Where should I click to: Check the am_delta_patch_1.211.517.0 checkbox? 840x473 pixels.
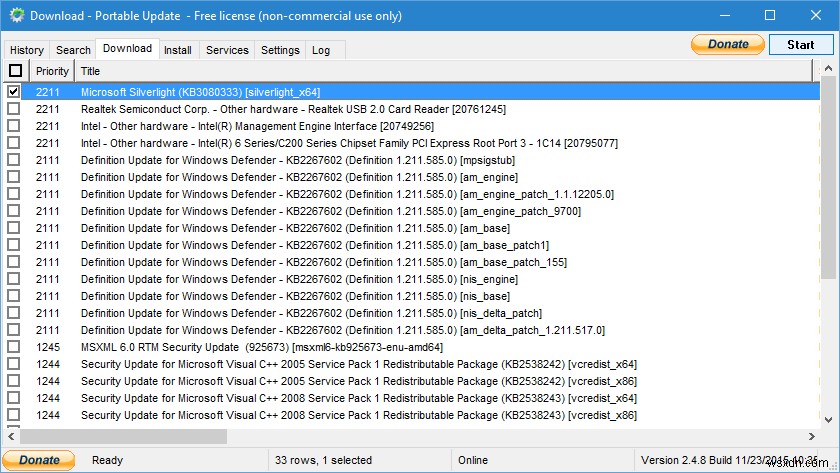click(13, 330)
